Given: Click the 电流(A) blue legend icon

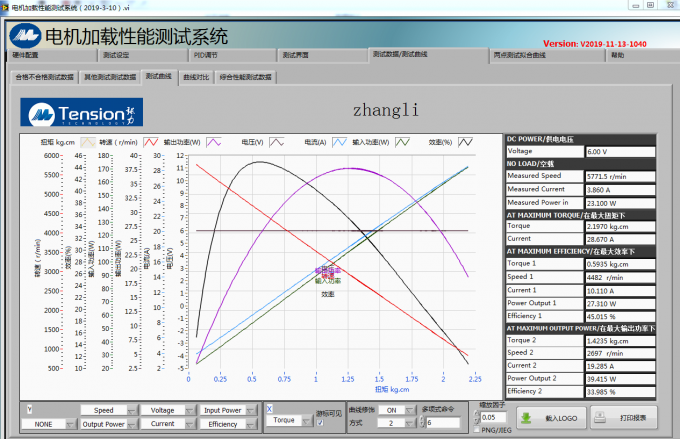Looking at the screenshot, I should click(340, 142).
